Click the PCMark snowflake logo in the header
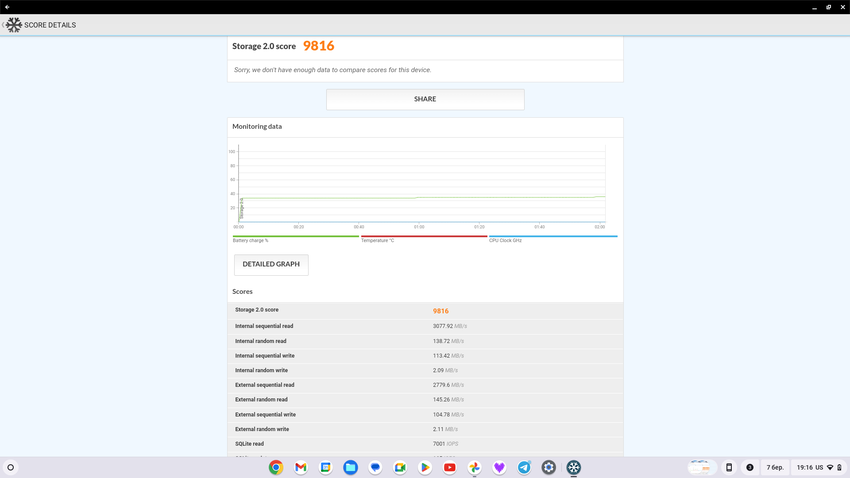The width and height of the screenshot is (850, 478). [x=13, y=25]
